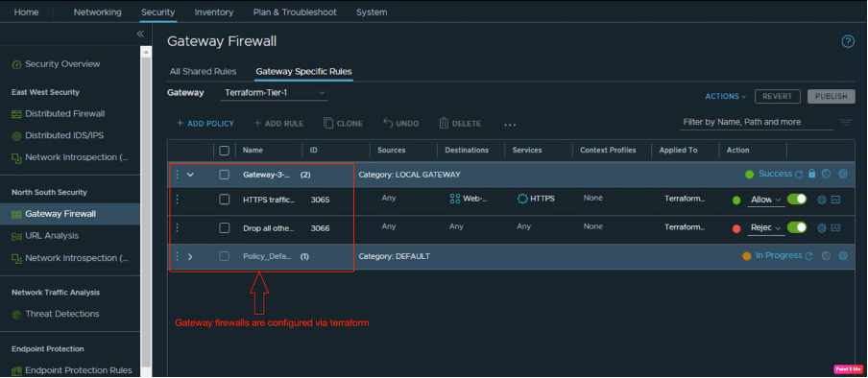
Task: Tick checkbox for Drop all other rule
Action: pos(224,227)
